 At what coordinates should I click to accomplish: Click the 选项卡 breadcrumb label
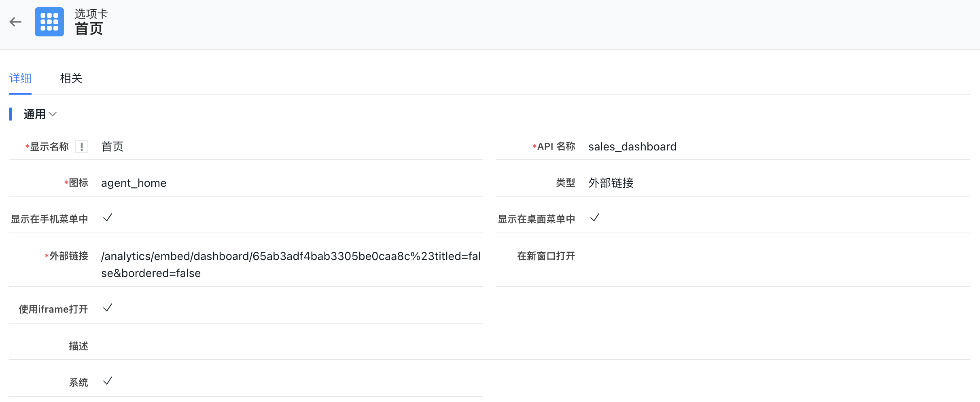pos(91,14)
